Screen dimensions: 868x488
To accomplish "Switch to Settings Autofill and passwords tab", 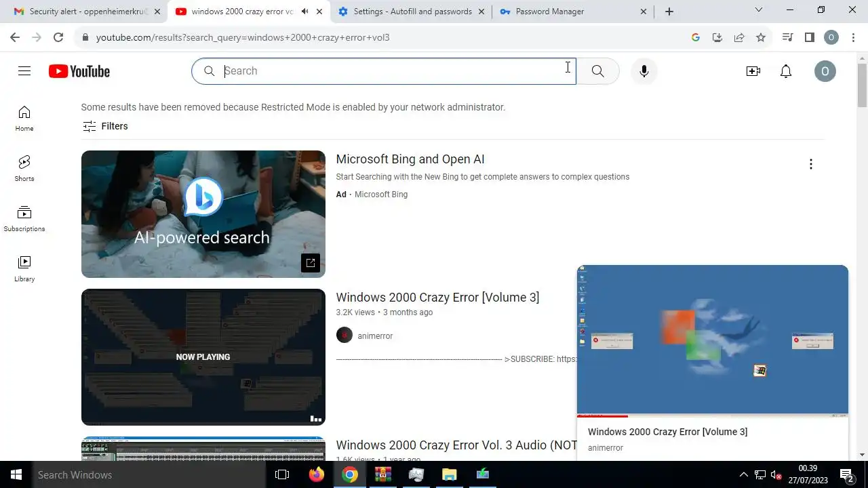I will pos(412,12).
